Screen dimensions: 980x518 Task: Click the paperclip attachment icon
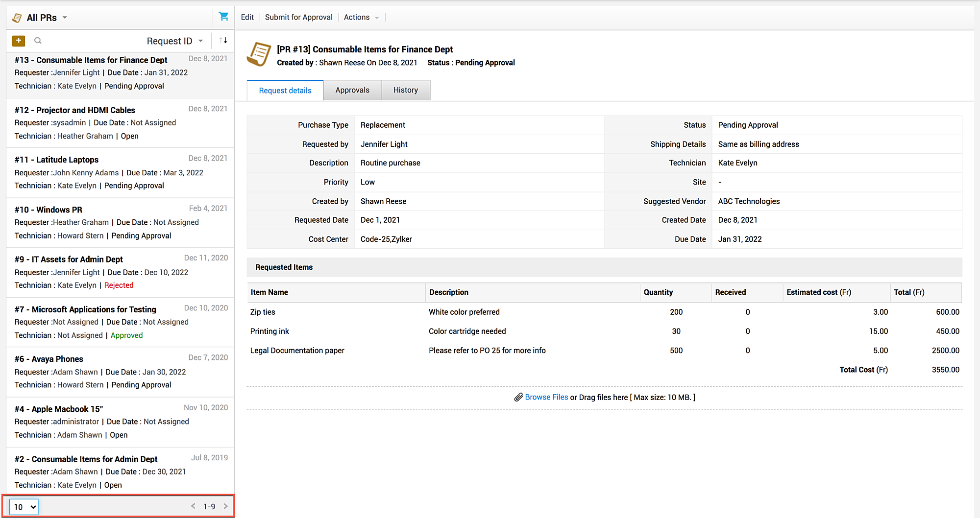point(518,397)
